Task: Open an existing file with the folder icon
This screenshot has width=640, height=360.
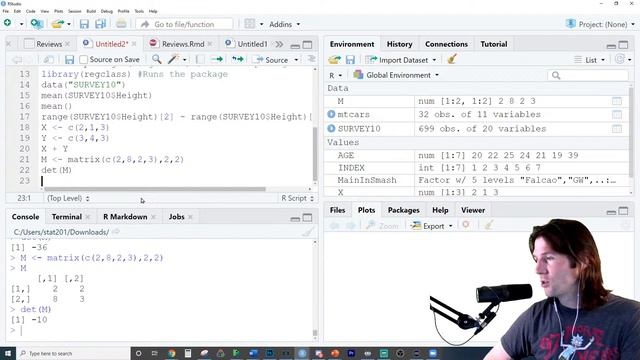Action: [x=58, y=24]
